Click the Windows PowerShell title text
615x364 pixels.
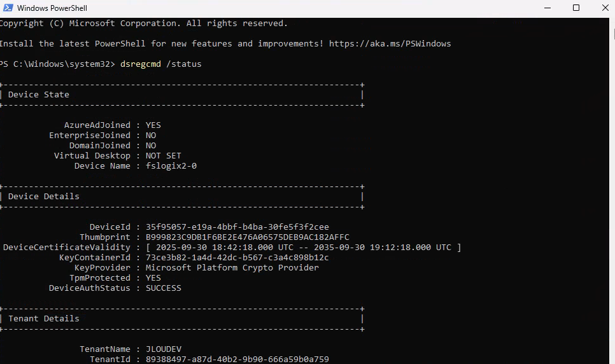(52, 8)
